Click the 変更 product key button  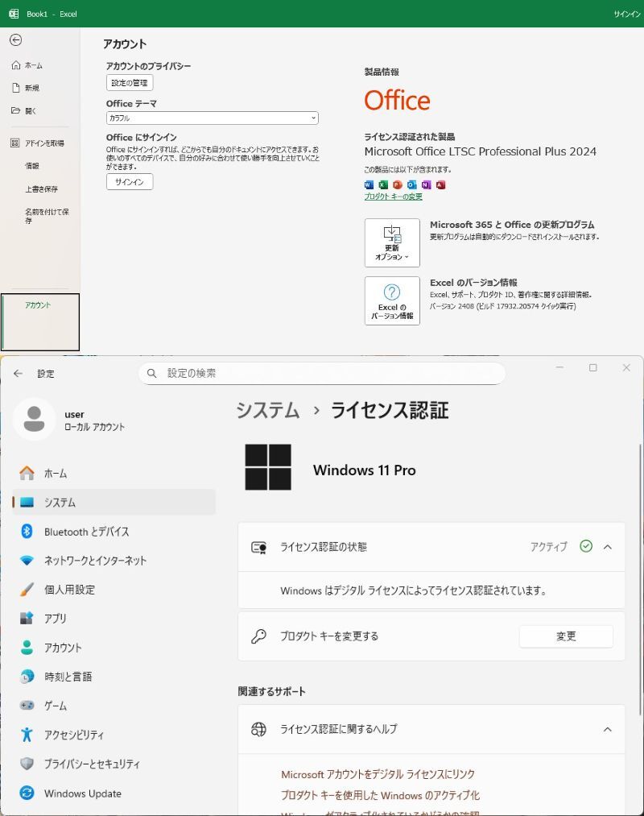pos(565,636)
